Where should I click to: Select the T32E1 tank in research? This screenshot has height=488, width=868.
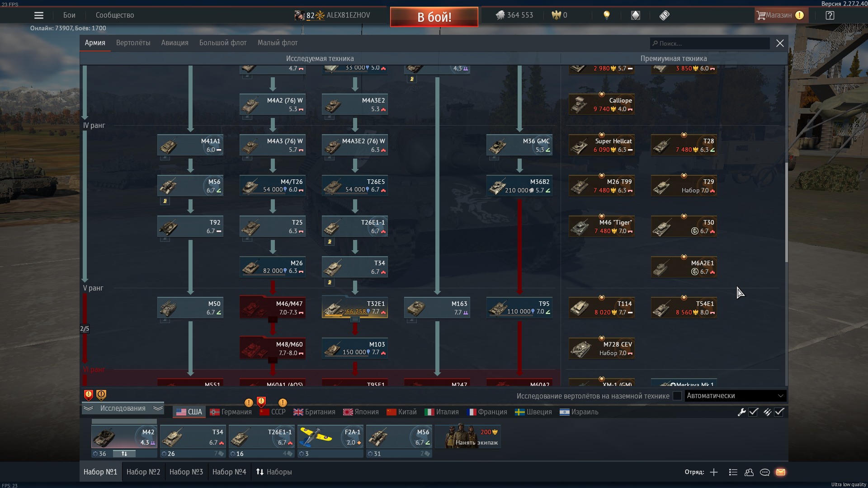355,307
